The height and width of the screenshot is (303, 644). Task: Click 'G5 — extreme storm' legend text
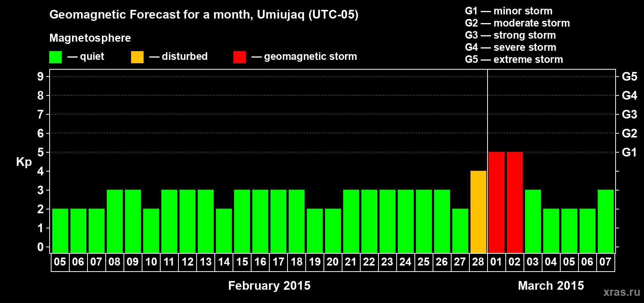tap(514, 59)
